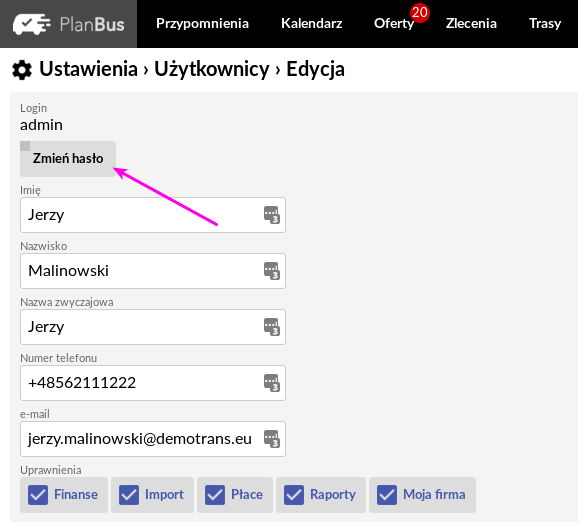The height and width of the screenshot is (522, 578).
Task: Toggle the Import permission checkbox
Action: (x=129, y=495)
